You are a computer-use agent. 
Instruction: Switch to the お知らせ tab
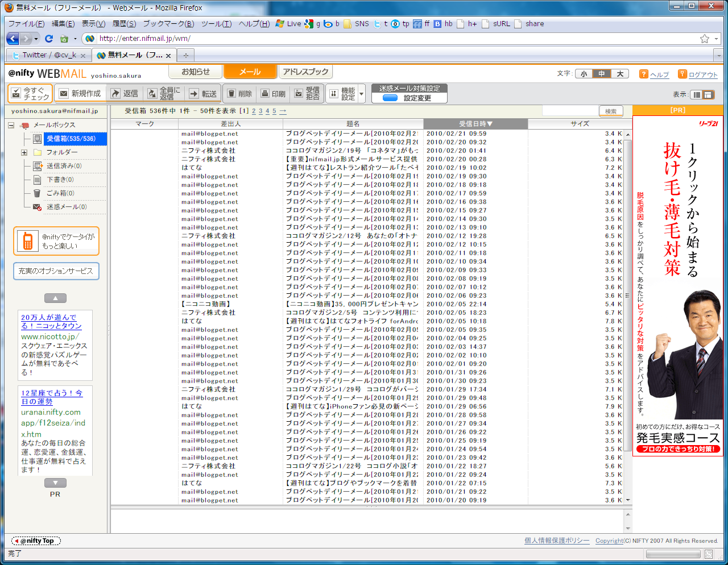(x=196, y=72)
